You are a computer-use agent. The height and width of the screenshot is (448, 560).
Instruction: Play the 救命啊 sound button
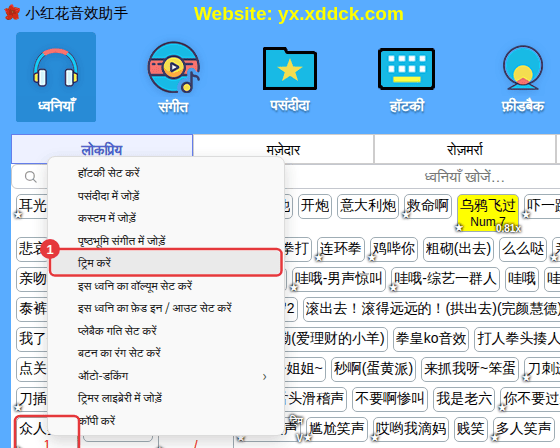point(428,206)
